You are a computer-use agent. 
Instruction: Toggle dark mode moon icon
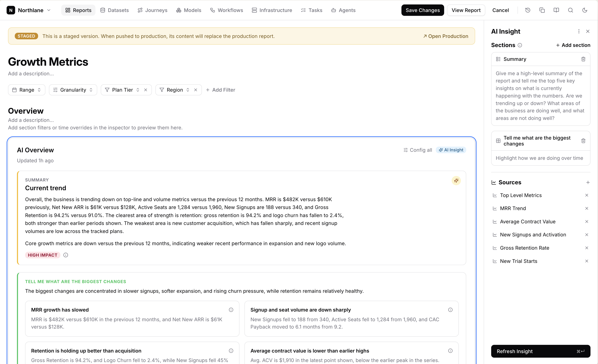click(585, 10)
